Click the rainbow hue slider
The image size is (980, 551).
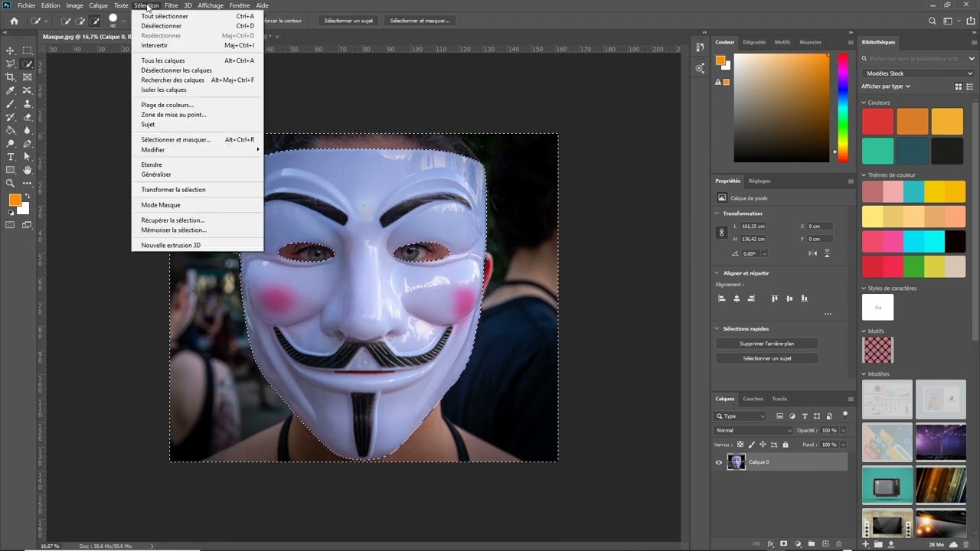tap(842, 107)
